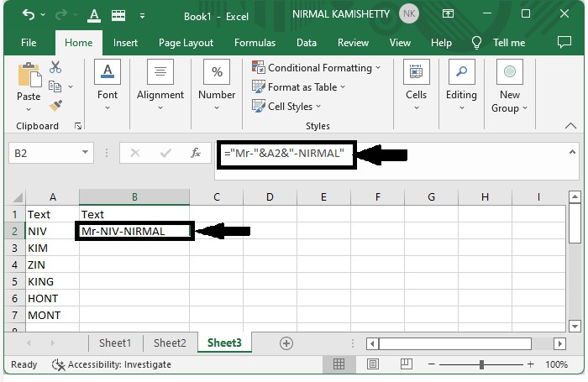This screenshot has height=382, width=588.
Task: Open the Cells group button
Action: tap(417, 86)
